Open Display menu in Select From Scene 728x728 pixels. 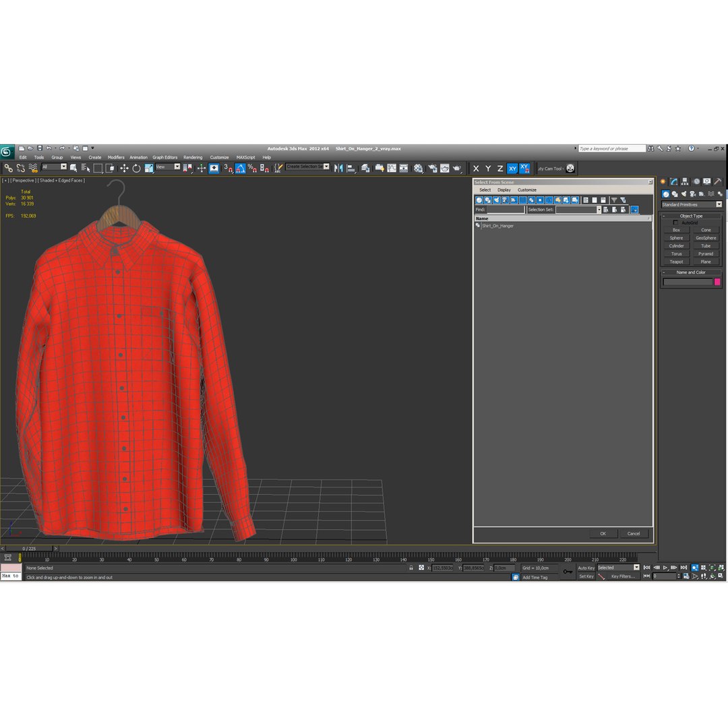[504, 190]
